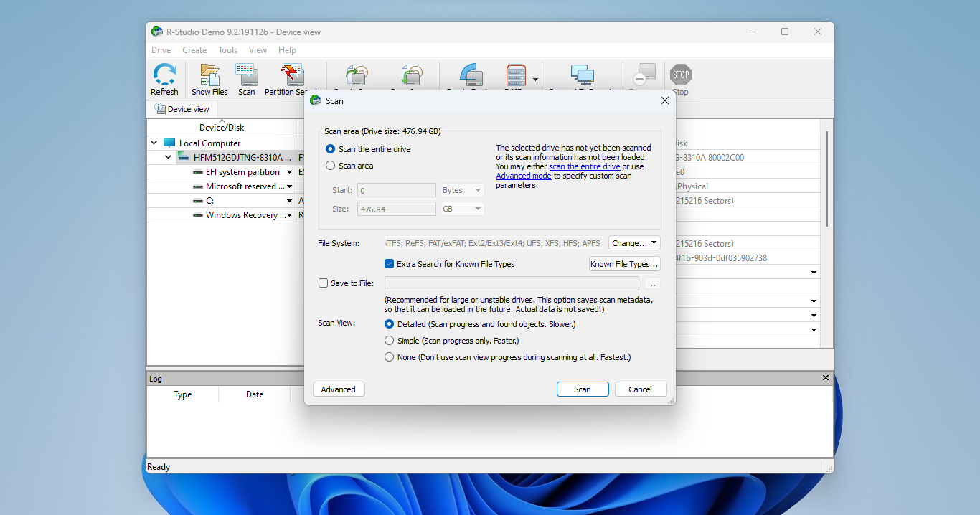Image resolution: width=980 pixels, height=515 pixels.
Task: Click the Local Computer monitor icon
Action: [169, 143]
